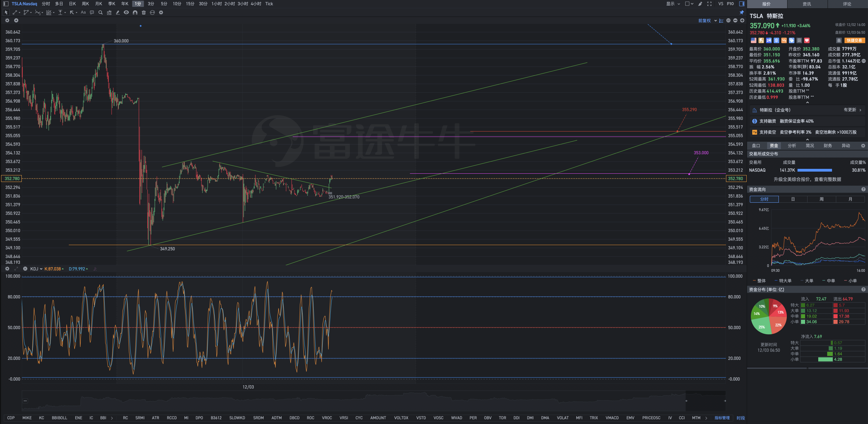Click the F10 company info button

point(730,4)
